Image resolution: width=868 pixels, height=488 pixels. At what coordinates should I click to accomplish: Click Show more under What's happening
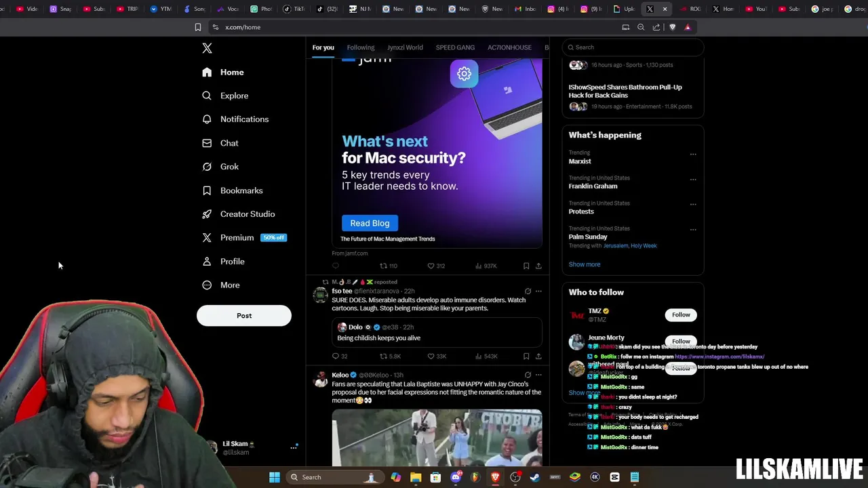pos(585,264)
